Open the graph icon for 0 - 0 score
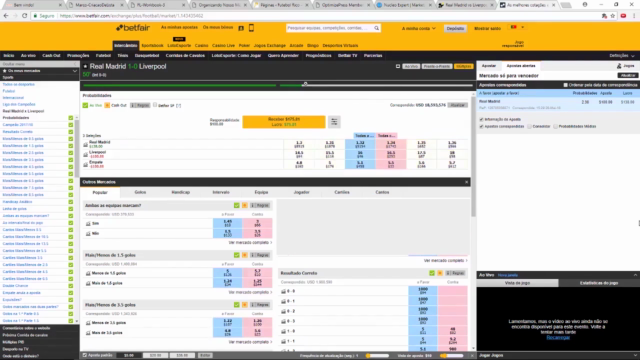 point(283,291)
